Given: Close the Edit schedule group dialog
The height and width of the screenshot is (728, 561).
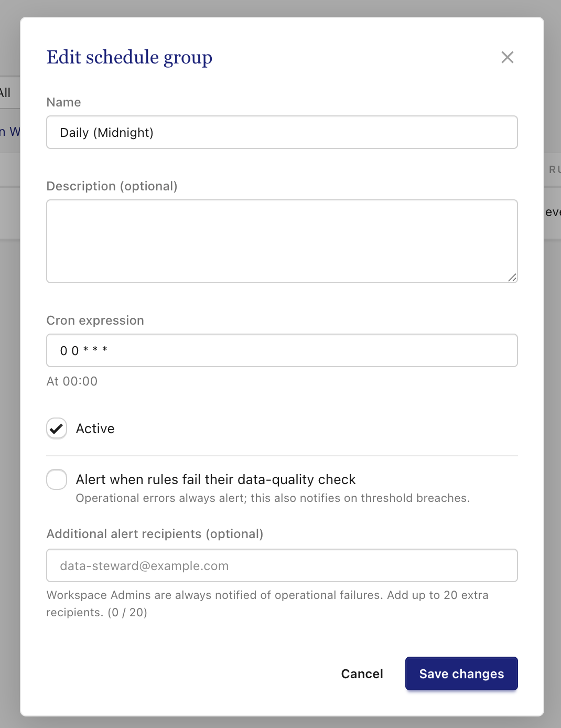Looking at the screenshot, I should coord(507,57).
